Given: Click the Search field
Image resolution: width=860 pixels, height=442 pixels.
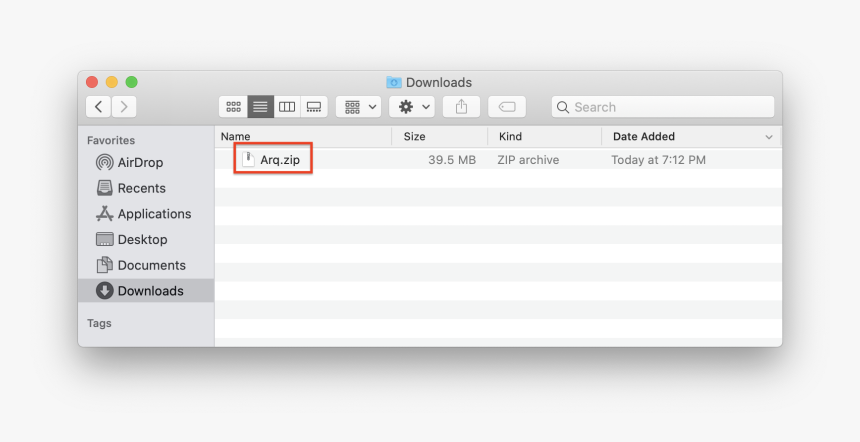Looking at the screenshot, I should coord(663,107).
